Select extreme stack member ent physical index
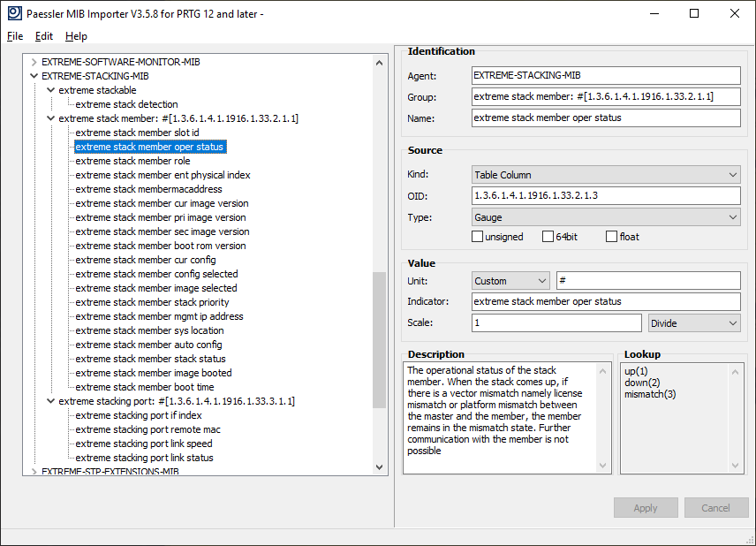 (x=163, y=175)
